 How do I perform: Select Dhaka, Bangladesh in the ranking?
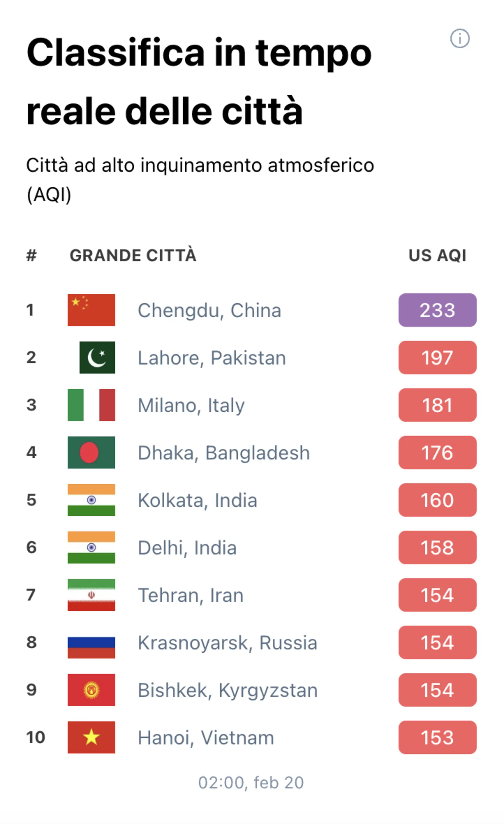(x=224, y=453)
